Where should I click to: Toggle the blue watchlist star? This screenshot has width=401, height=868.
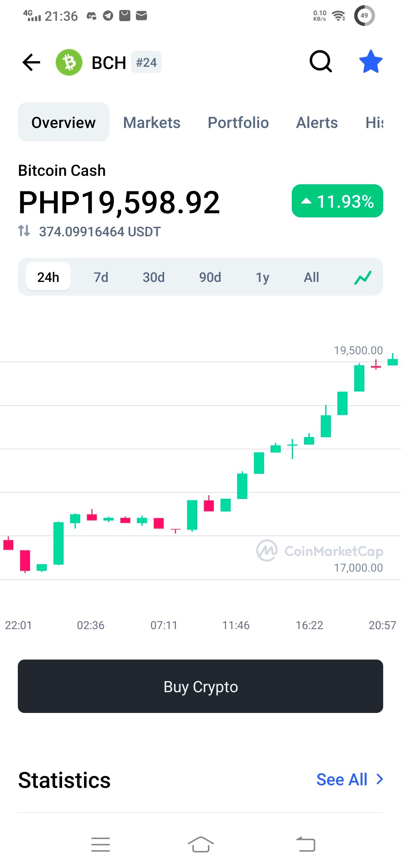(371, 62)
